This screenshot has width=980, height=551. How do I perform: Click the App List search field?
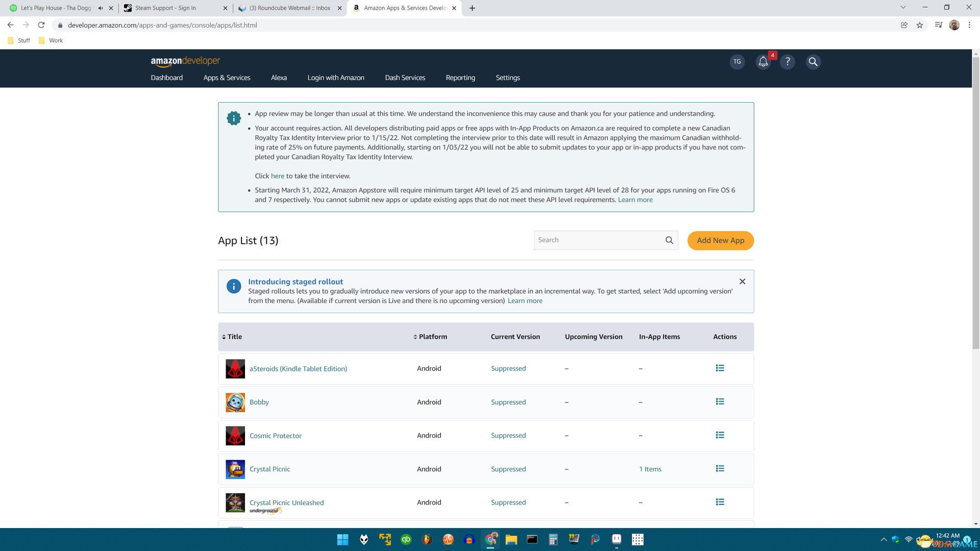pos(597,240)
